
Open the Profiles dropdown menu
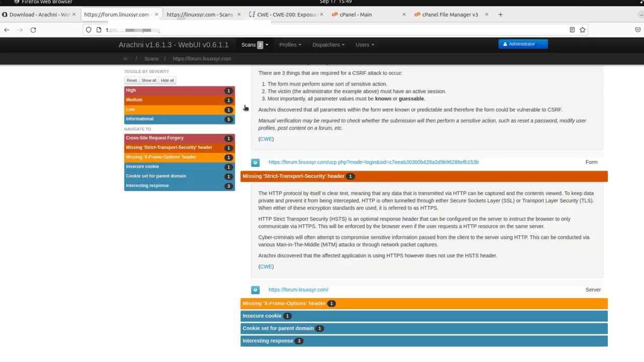pyautogui.click(x=290, y=45)
